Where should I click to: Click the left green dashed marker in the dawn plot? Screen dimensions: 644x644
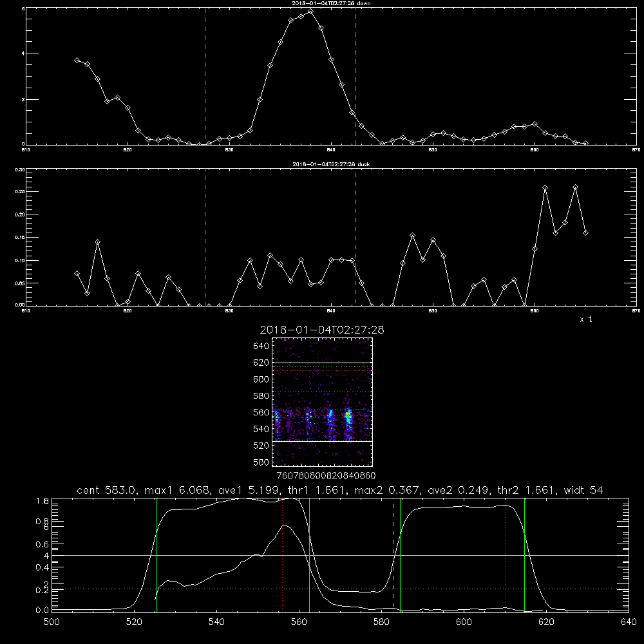205,76
